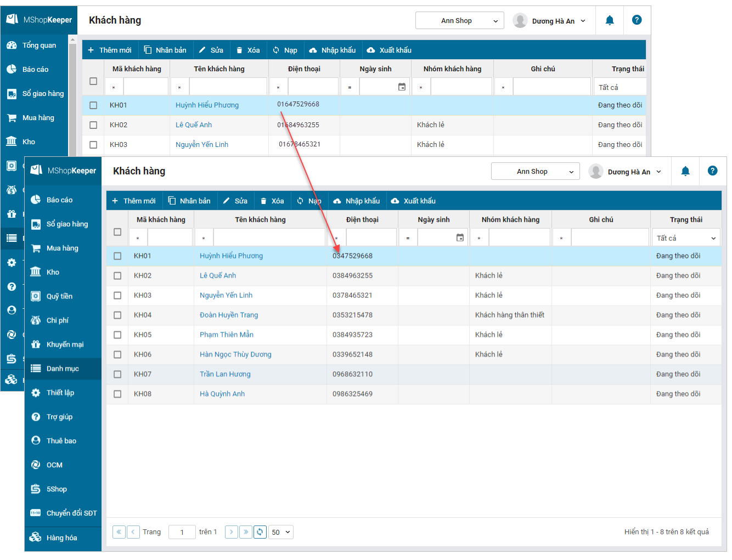The image size is (732, 560).
Task: Click Nạp reload in the back window toolbar
Action: pyautogui.click(x=285, y=50)
